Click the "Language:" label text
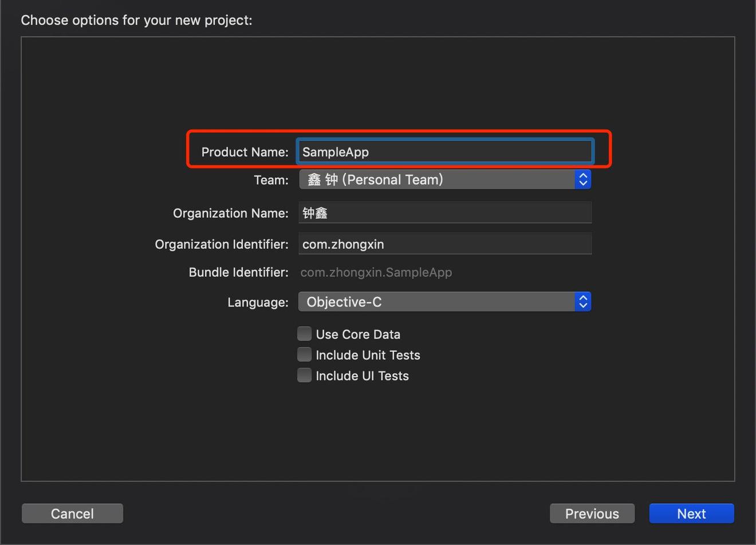The image size is (756, 545). 258,302
